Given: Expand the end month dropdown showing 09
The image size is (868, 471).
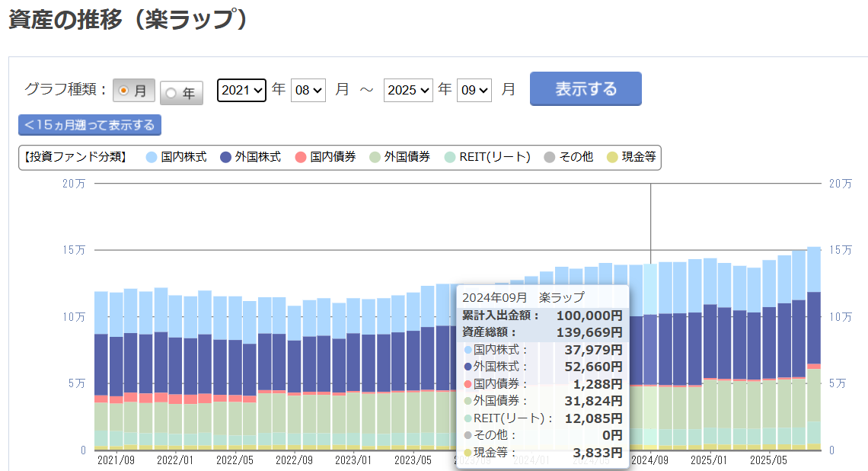Looking at the screenshot, I should [474, 90].
